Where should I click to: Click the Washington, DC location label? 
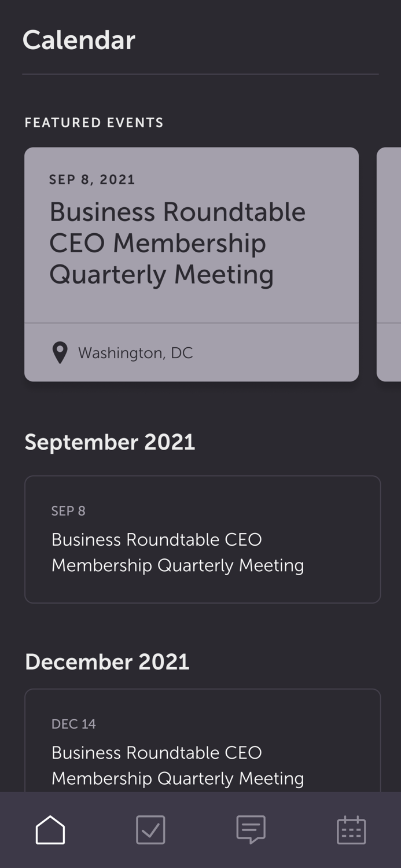[135, 352]
